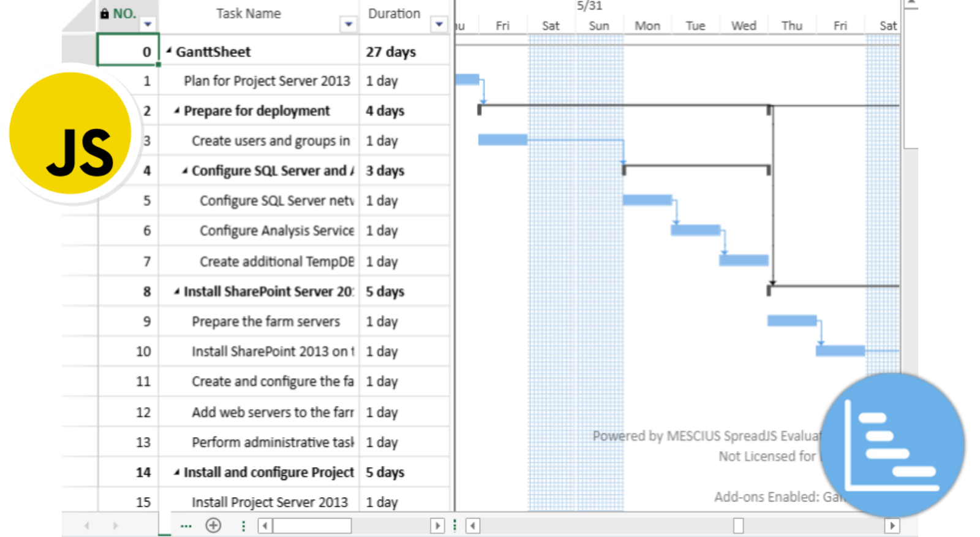980x537 pixels.
Task: Select the '4 days' duration cell
Action: [404, 111]
